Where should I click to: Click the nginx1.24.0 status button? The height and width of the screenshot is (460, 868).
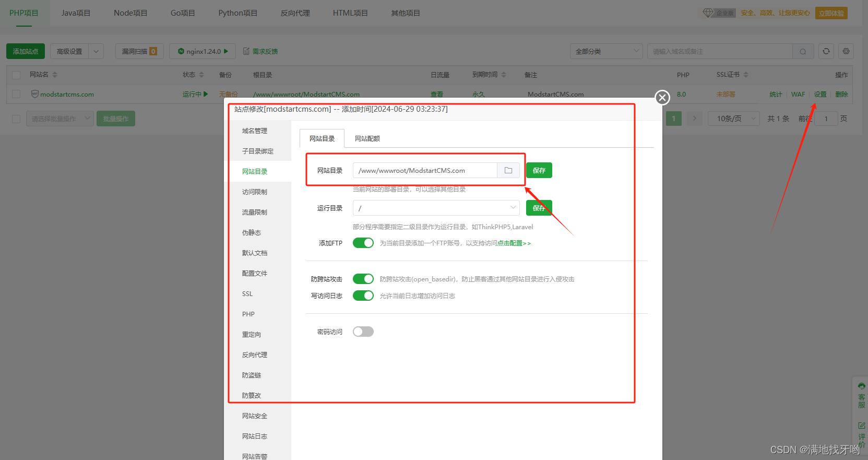[203, 51]
